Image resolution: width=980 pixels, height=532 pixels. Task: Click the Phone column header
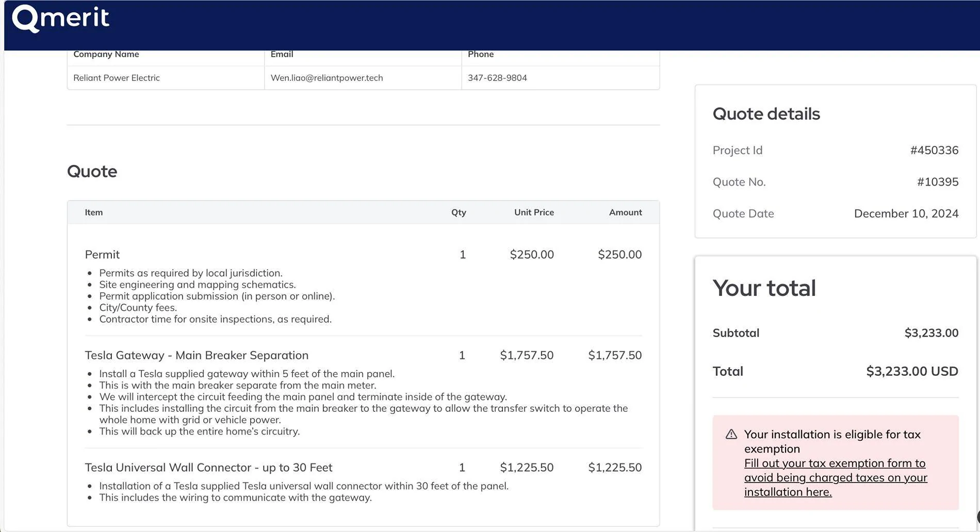click(x=481, y=54)
